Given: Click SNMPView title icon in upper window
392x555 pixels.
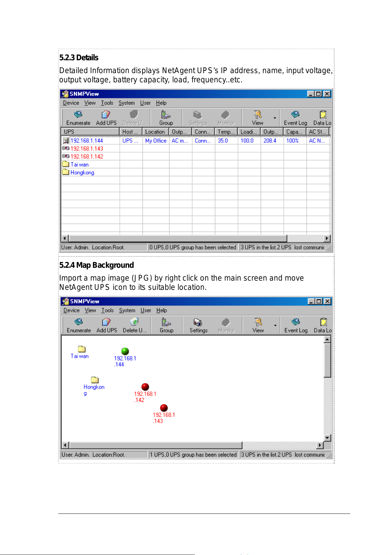Looking at the screenshot, I should click(65, 94).
